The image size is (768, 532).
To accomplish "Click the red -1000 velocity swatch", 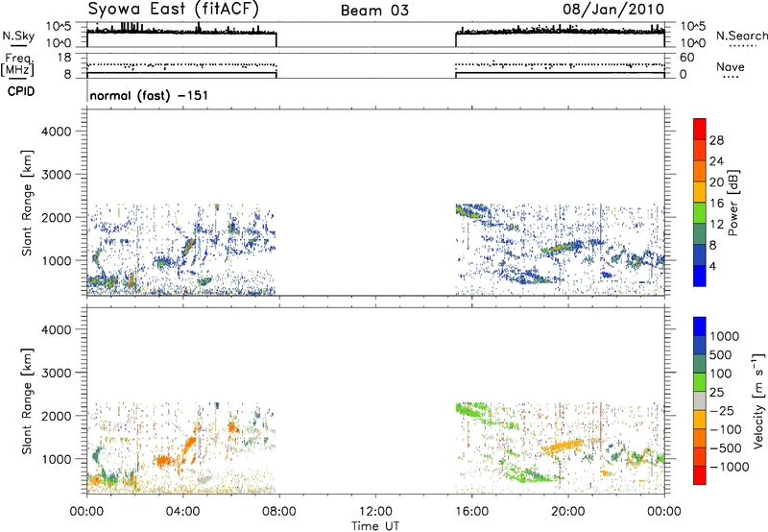I will (700, 475).
